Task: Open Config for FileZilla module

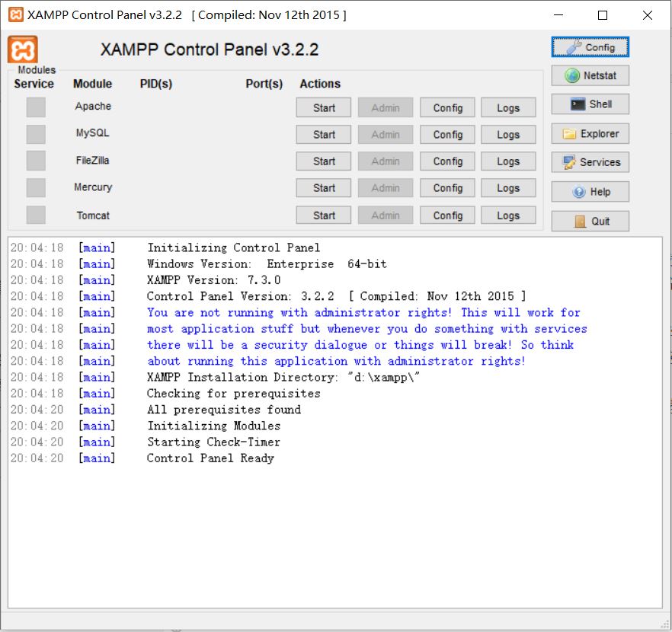Action: tap(447, 161)
